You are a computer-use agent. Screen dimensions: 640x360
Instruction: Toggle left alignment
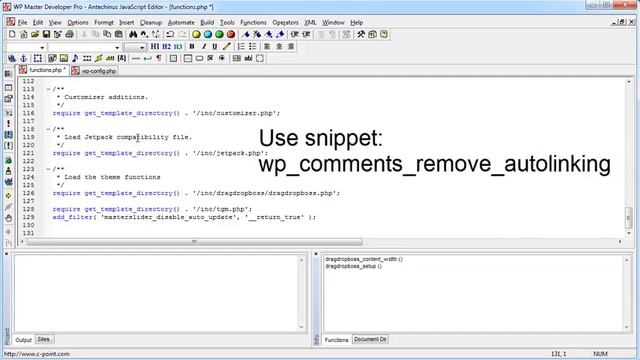(x=267, y=47)
